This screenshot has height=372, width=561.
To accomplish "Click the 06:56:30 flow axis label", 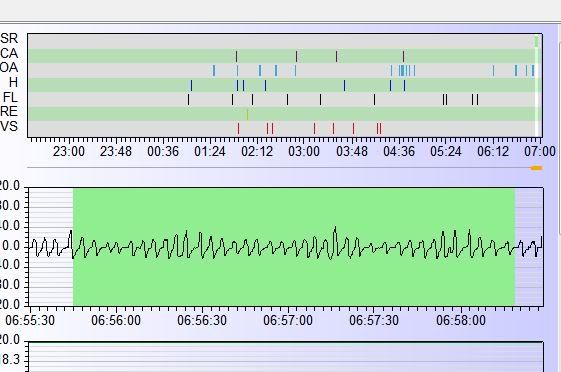I will 202,320.
